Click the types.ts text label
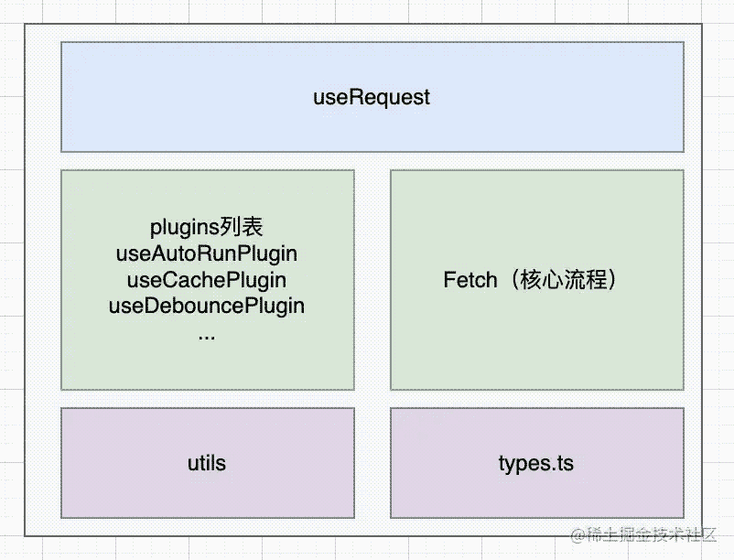 pyautogui.click(x=536, y=463)
